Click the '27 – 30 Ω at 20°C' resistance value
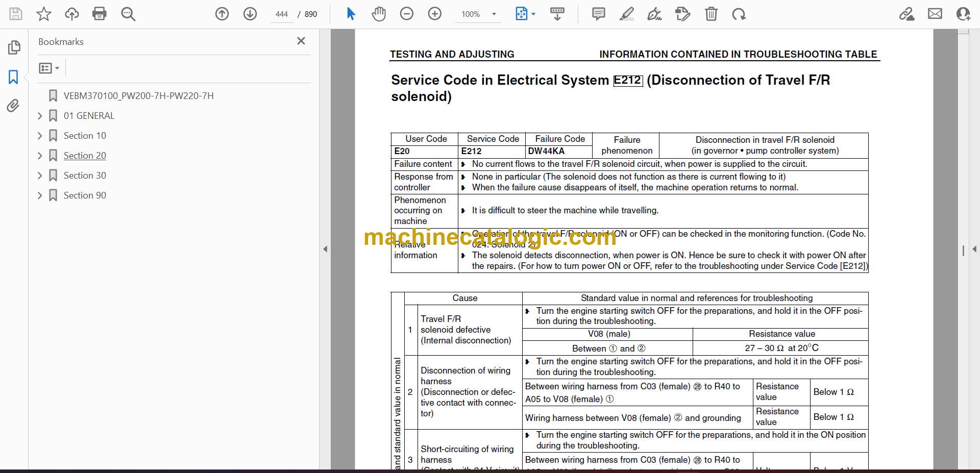The image size is (980, 473). [781, 348]
